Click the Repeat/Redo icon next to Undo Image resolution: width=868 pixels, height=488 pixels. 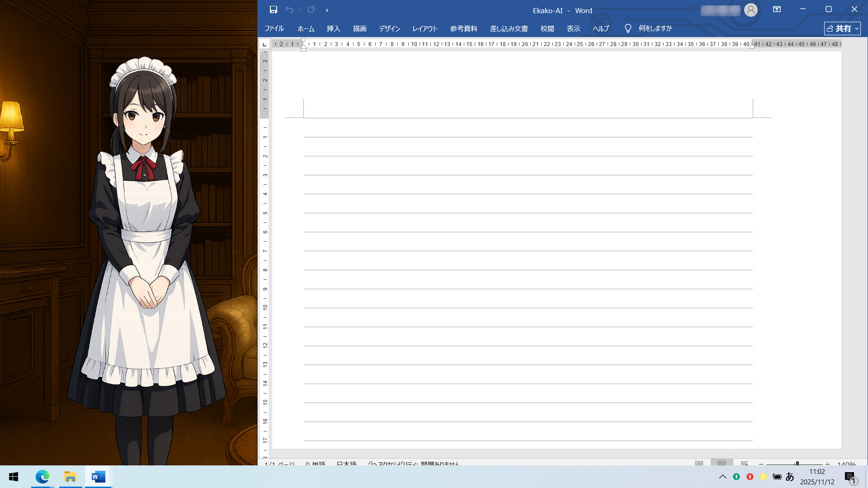[x=311, y=9]
